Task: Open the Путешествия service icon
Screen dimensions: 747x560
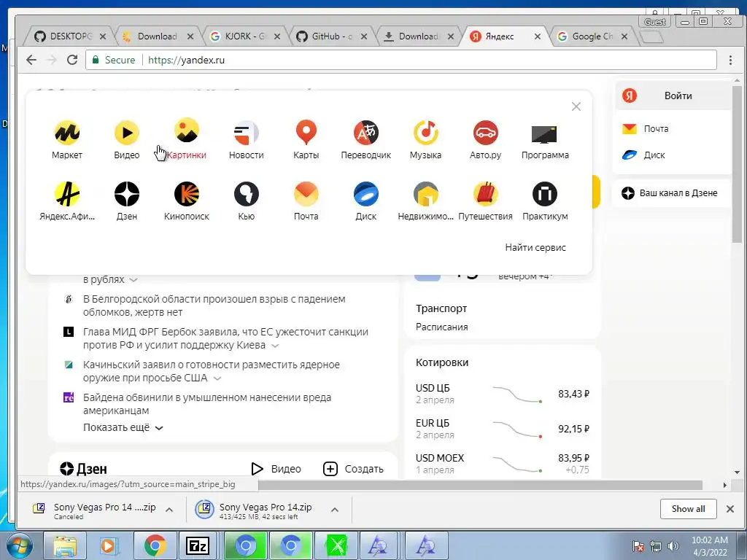Action: (485, 194)
